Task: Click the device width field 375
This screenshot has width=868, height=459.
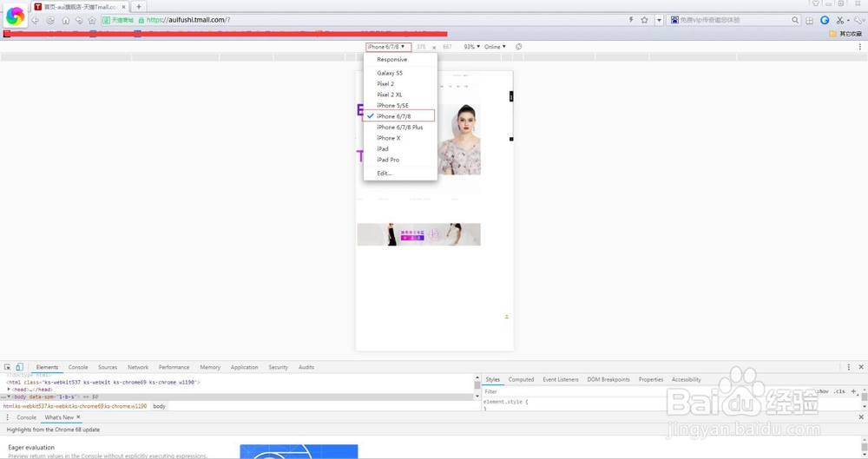Action: 421,47
